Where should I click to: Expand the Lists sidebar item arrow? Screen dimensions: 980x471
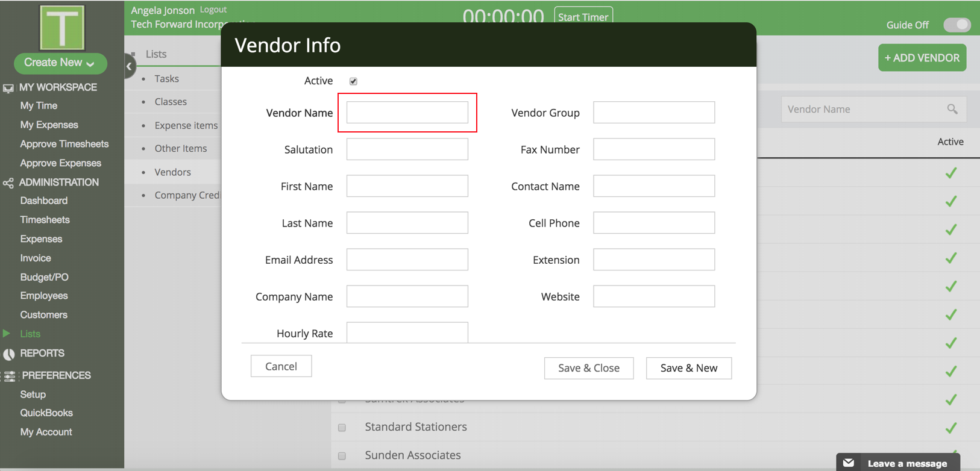[x=7, y=334]
